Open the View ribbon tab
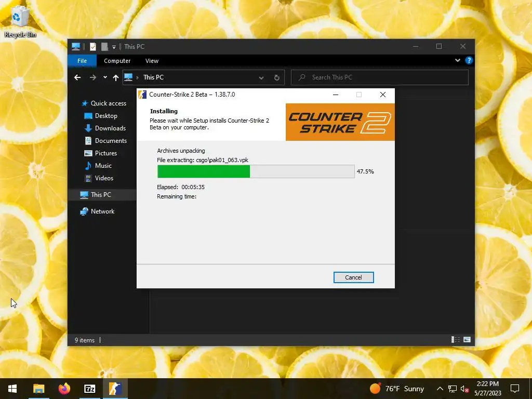Image resolution: width=532 pixels, height=399 pixels. [x=152, y=61]
